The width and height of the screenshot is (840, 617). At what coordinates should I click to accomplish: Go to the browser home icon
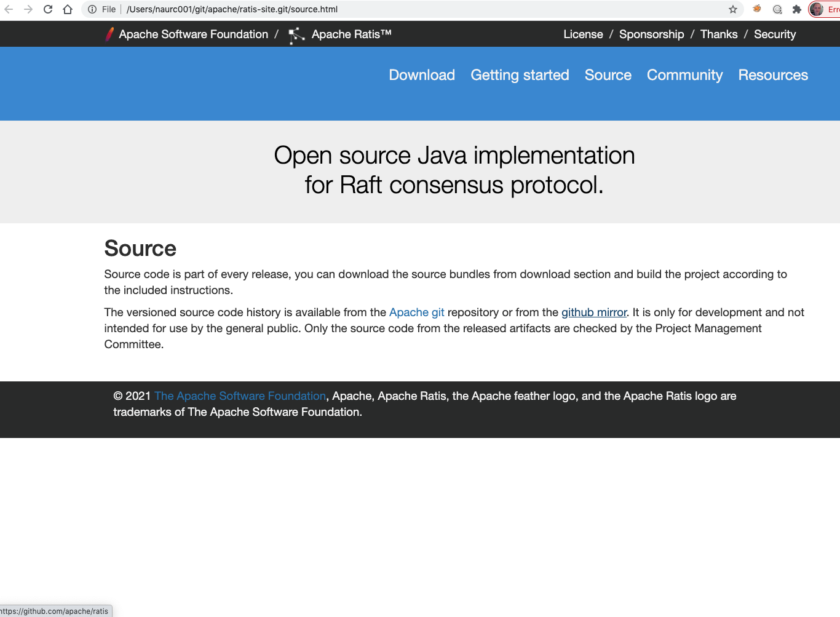(x=68, y=9)
